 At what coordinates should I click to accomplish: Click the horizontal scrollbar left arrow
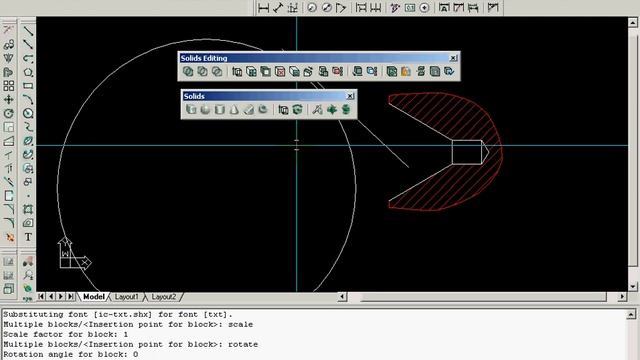[x=342, y=297]
